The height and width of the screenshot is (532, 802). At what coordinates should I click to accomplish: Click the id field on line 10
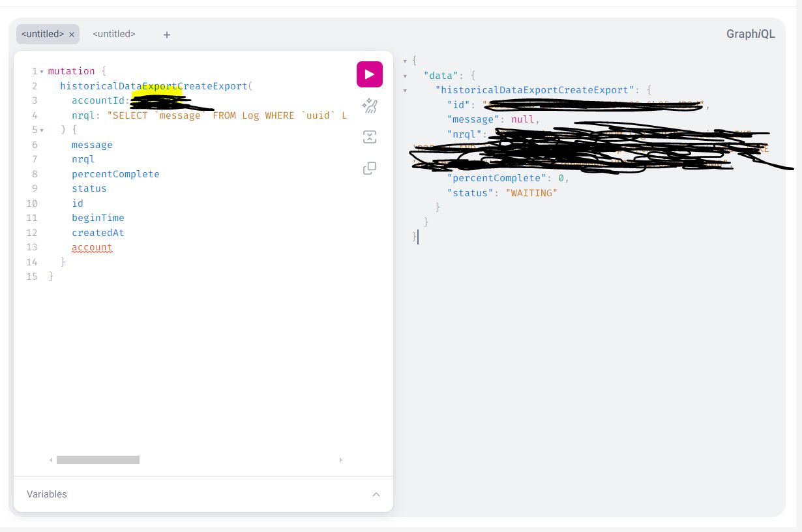pyautogui.click(x=78, y=203)
